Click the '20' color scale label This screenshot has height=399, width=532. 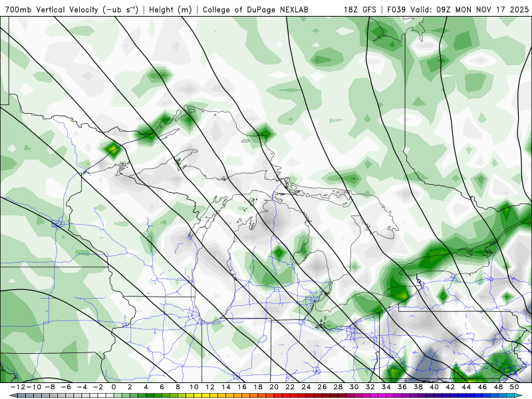274,387
